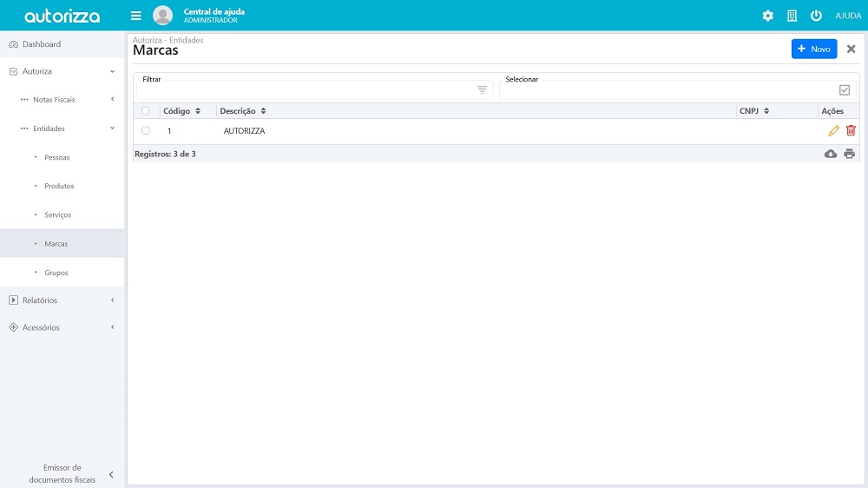
Task: Edit AUTORIZZA row with pencil icon
Action: coord(833,131)
